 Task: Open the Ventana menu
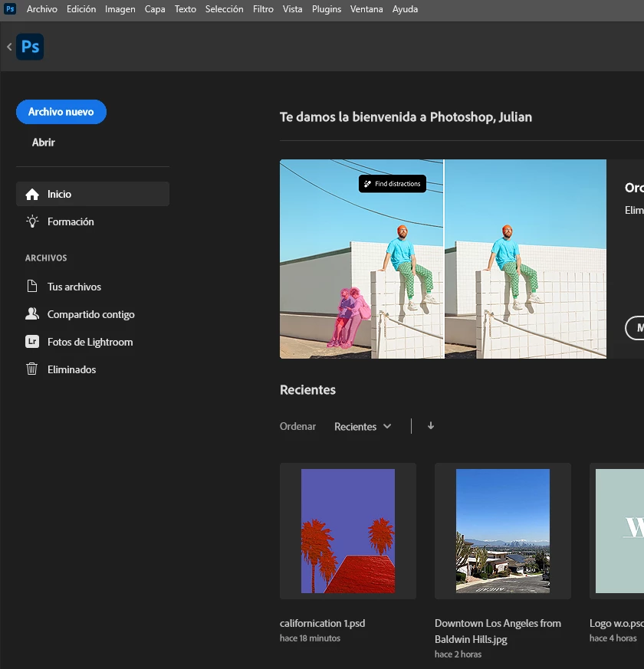click(366, 9)
